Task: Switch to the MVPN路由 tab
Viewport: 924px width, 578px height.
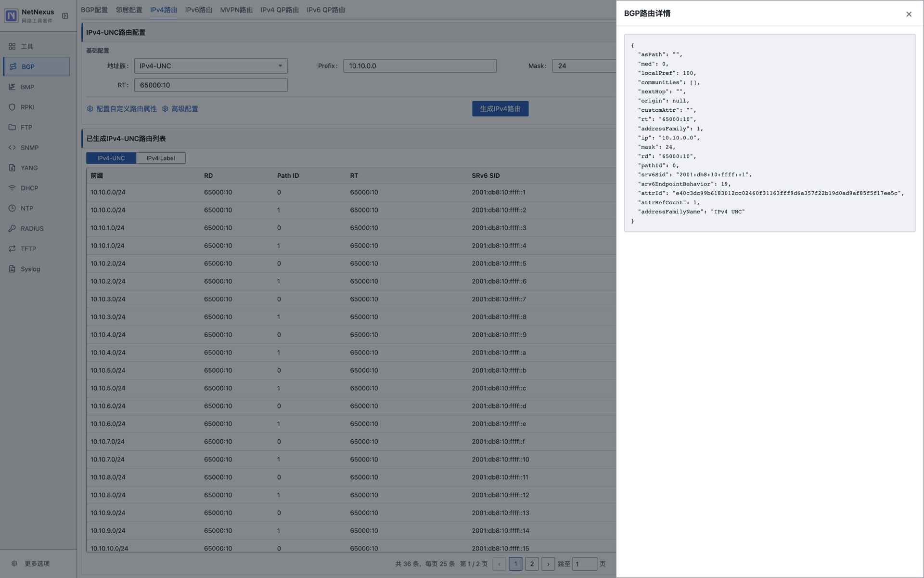Action: click(236, 10)
